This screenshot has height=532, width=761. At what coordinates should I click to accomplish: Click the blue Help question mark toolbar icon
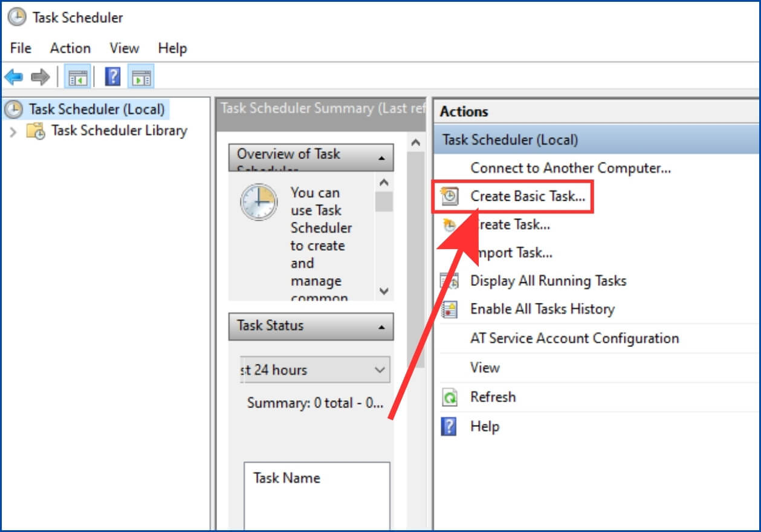[112, 77]
